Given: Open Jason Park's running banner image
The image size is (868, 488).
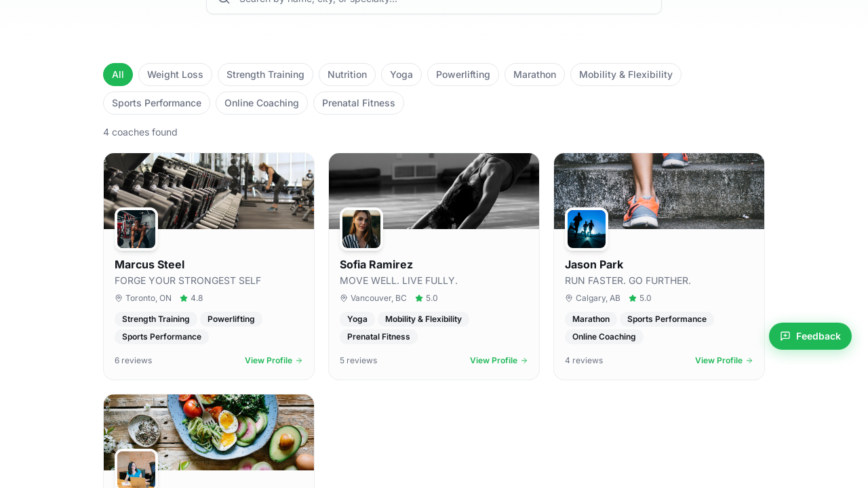Looking at the screenshot, I should click(659, 191).
